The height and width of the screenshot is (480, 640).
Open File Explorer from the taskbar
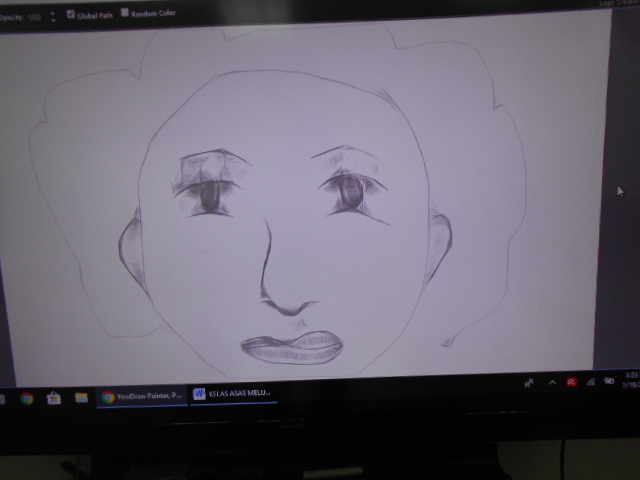(x=81, y=397)
